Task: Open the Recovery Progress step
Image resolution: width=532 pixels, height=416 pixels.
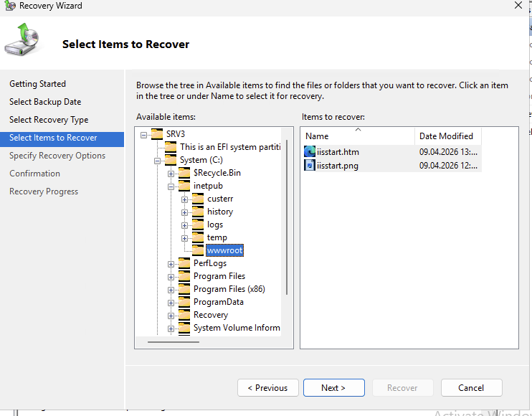Action: (x=44, y=192)
